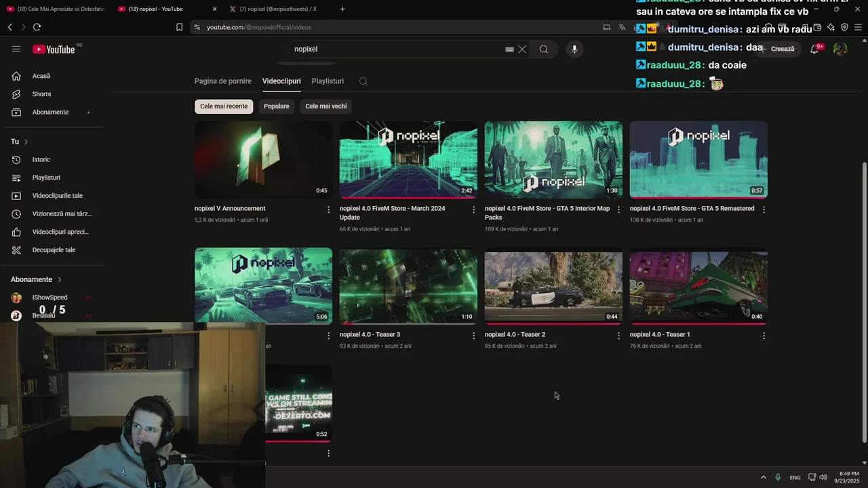Open a new browser tab

point(342,9)
